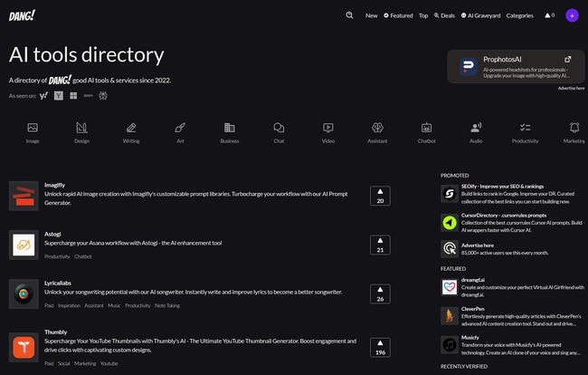Screen dimensions: 588x375
Task: Open the Featured menu item
Action: 398,15
